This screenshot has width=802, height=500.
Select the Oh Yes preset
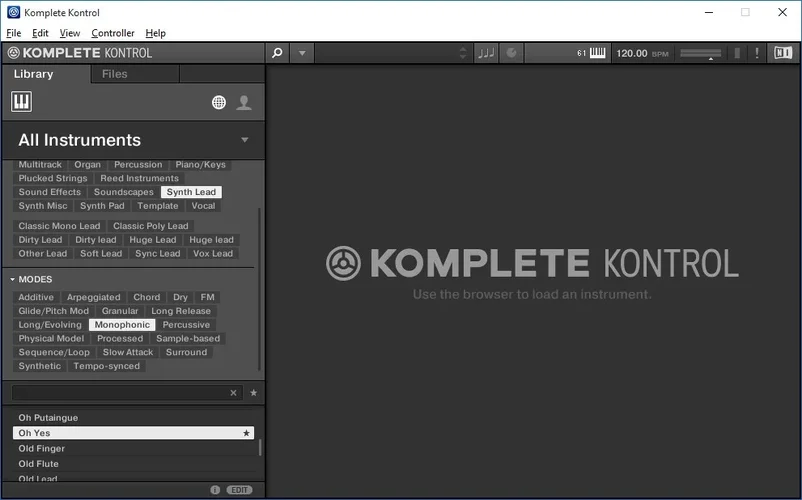tap(133, 433)
